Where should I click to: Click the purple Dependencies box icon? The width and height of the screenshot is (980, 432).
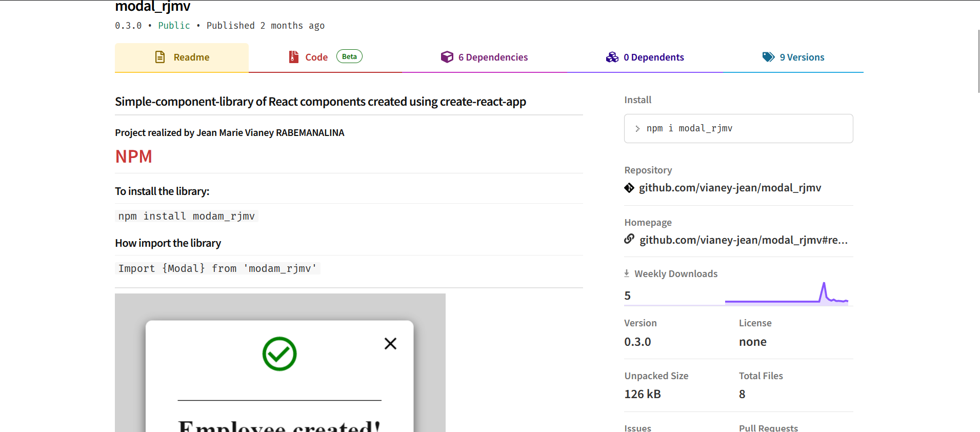[x=447, y=57]
